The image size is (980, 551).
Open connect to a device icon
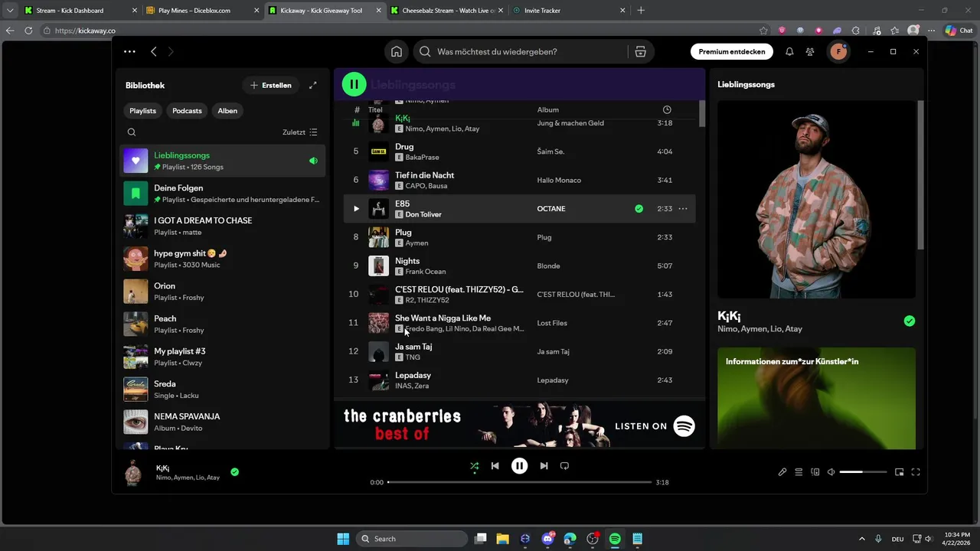(x=815, y=472)
